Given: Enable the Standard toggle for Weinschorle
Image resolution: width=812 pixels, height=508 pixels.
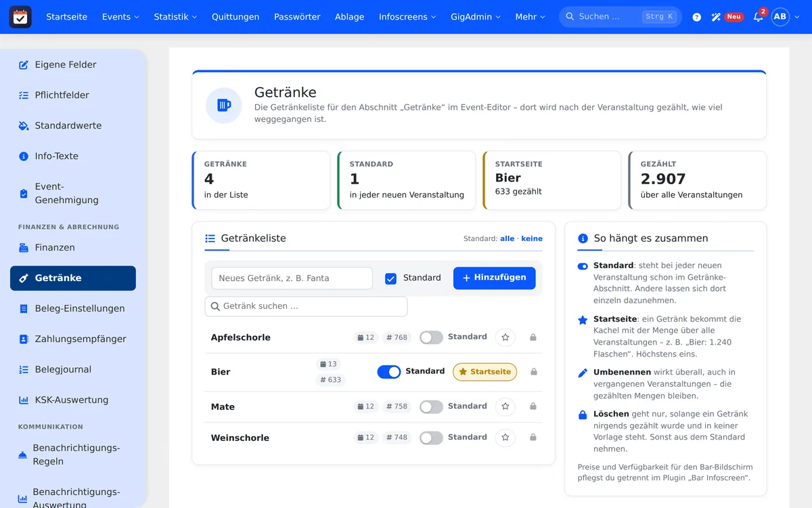Looking at the screenshot, I should [431, 438].
